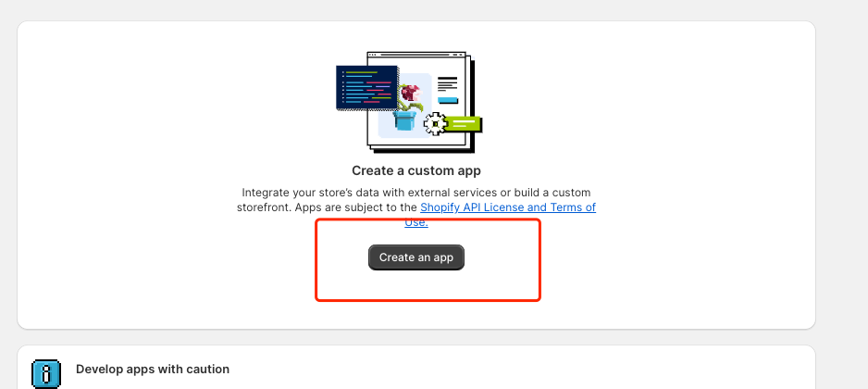Click the 'Integrate your store's data' description text
Screen dimensions: 868x389
(x=416, y=207)
